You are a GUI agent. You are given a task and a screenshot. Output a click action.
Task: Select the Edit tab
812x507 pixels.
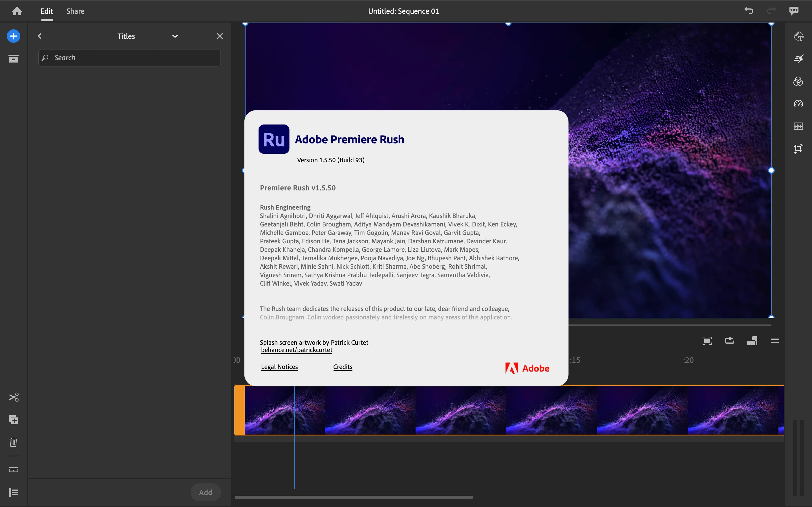coord(47,11)
